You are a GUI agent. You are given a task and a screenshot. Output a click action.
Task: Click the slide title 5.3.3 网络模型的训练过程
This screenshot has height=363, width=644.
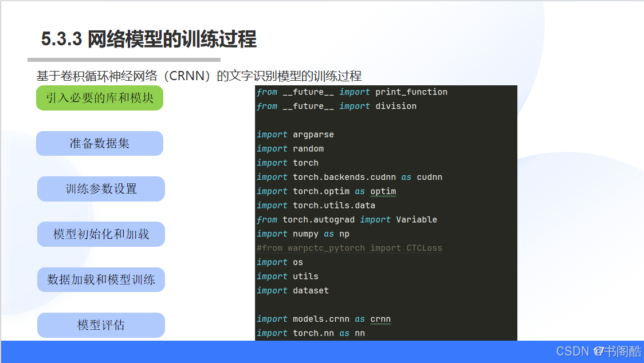[x=148, y=40]
